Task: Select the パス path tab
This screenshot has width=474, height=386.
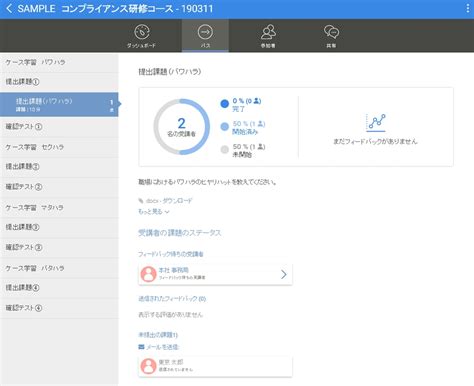Action: point(205,36)
